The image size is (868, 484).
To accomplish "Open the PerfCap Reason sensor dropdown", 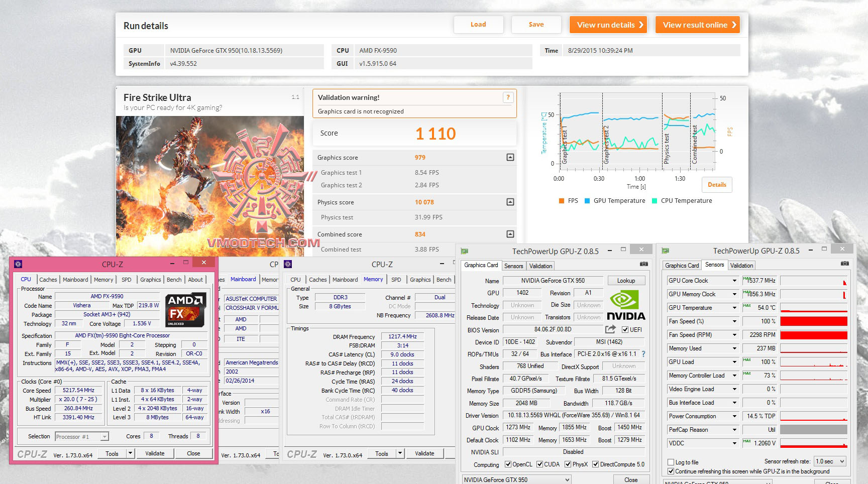I will coord(734,430).
